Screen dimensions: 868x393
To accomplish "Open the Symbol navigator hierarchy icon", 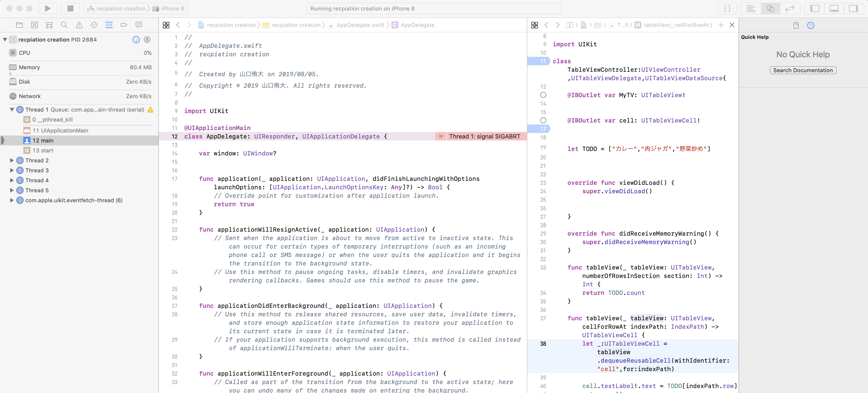I will click(x=49, y=25).
